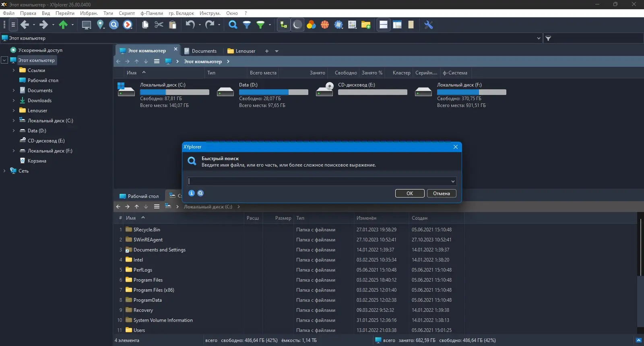The height and width of the screenshot is (346, 644).
Task: Click the blue visual filter funnel icon
Action: tap(247, 25)
